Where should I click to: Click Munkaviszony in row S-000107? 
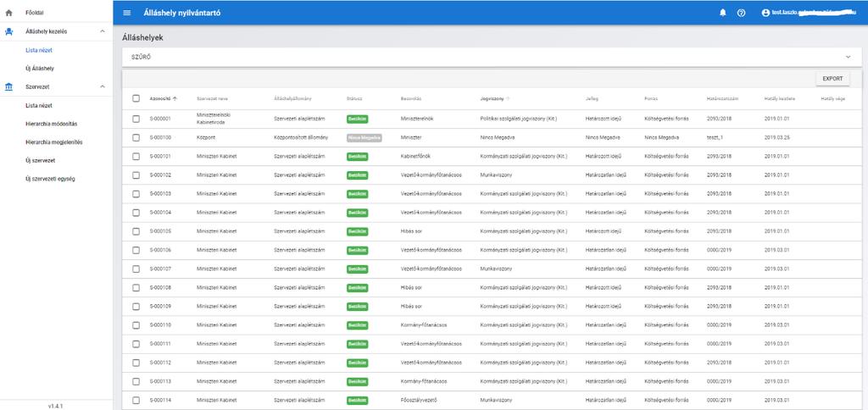[x=496, y=269]
